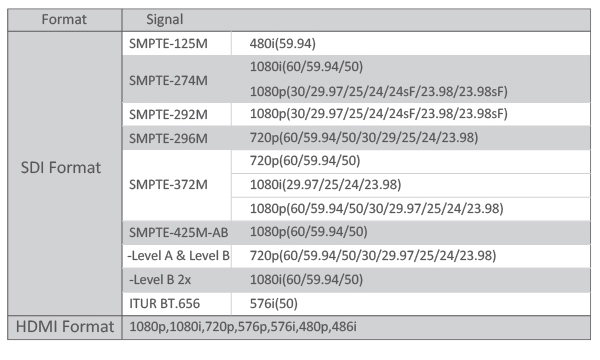Click the ITUR BT.656 cell
The height and width of the screenshot is (360, 600).
point(177,304)
